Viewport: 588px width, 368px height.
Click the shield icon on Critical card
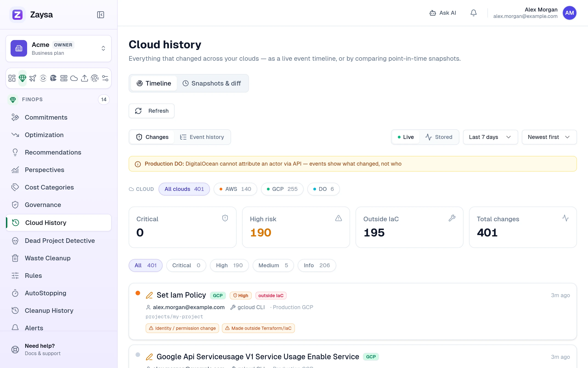[225, 218]
